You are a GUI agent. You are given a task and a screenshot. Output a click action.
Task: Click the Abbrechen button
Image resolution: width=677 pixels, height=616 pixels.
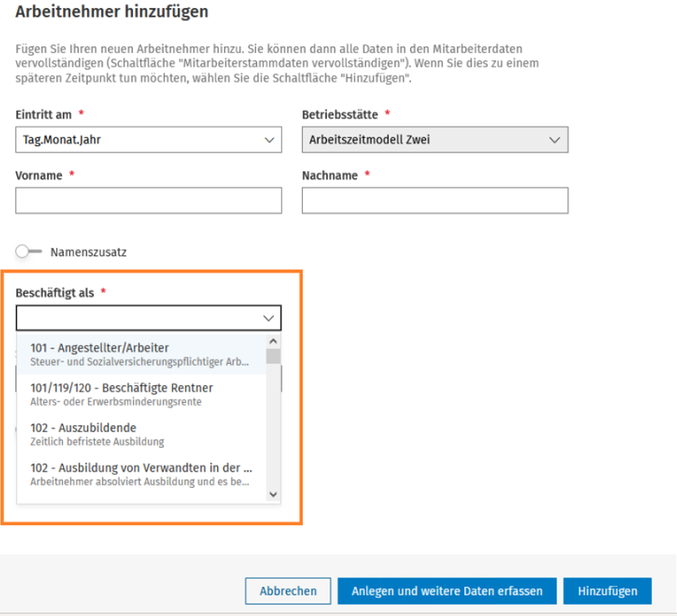click(288, 591)
